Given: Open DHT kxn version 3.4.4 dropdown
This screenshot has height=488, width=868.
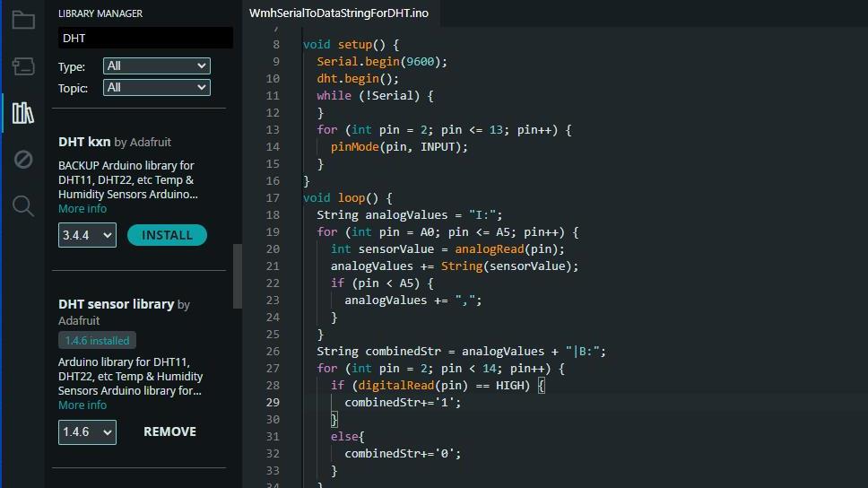Looking at the screenshot, I should (88, 235).
